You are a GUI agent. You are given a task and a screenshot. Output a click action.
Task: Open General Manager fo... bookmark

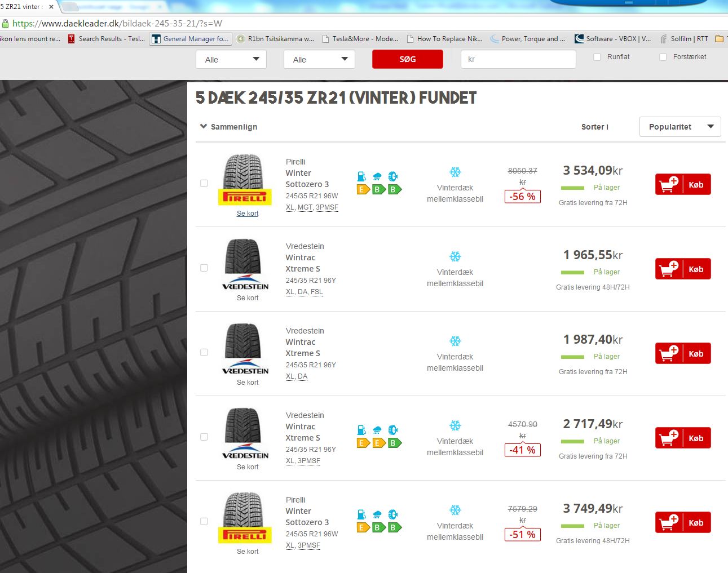(189, 39)
